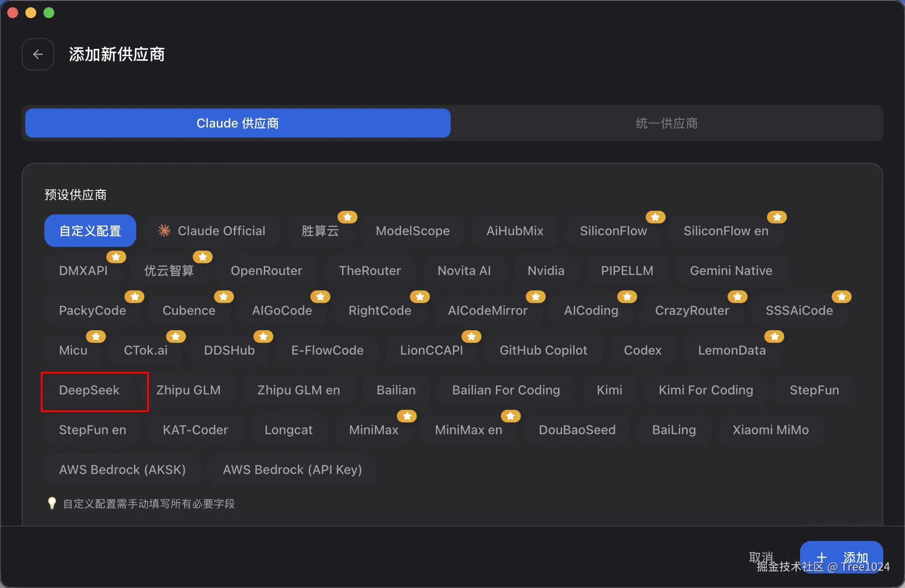Pick the DeepSeek provider preset

(89, 390)
